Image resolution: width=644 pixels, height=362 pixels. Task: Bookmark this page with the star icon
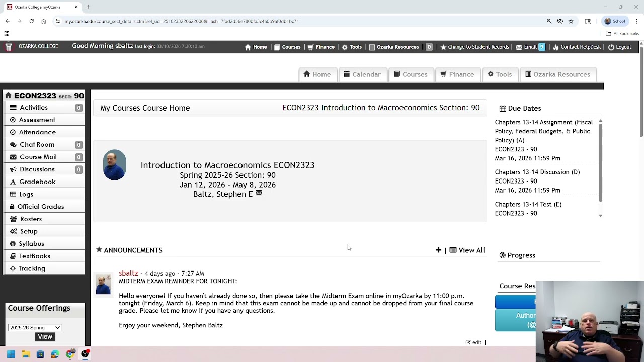point(571,21)
